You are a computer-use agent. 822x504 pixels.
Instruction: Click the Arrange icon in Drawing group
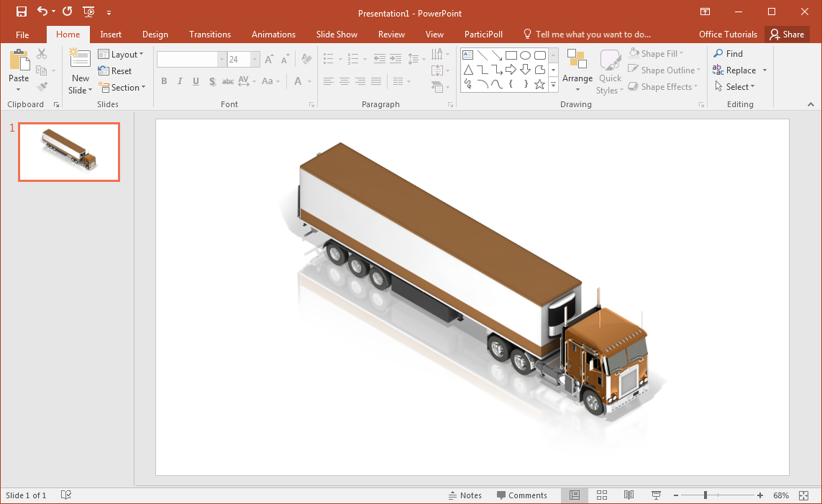(x=577, y=70)
